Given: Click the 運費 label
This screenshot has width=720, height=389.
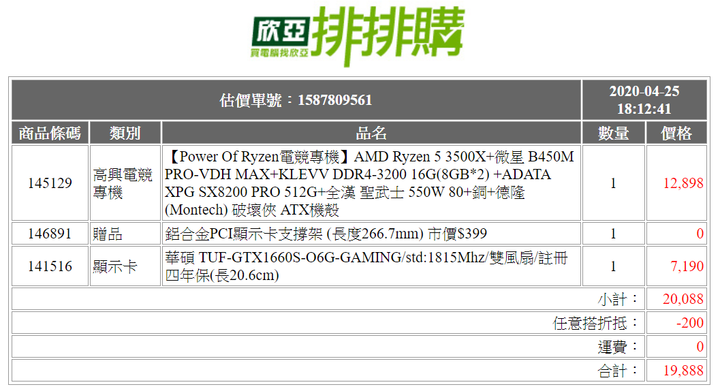Looking at the screenshot, I should 618,347.
